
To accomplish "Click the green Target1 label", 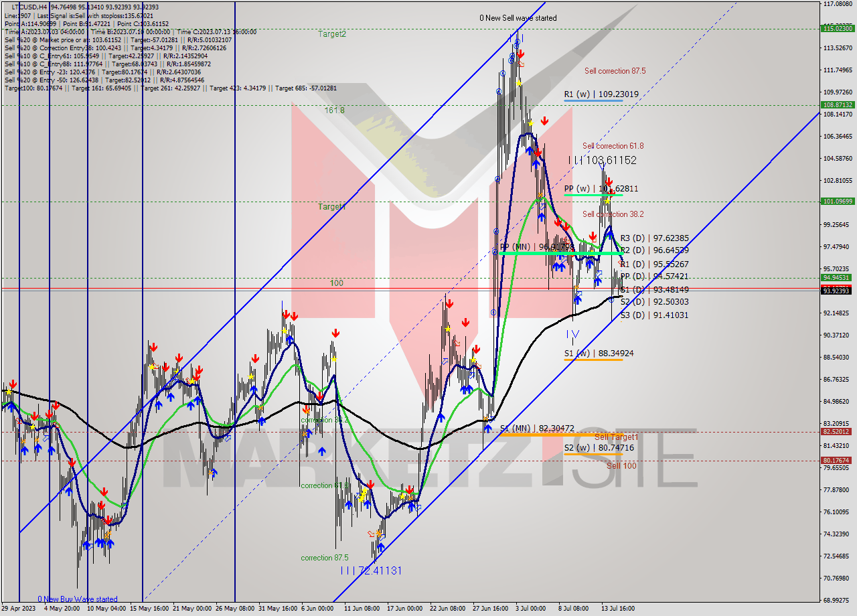I will pos(332,207).
